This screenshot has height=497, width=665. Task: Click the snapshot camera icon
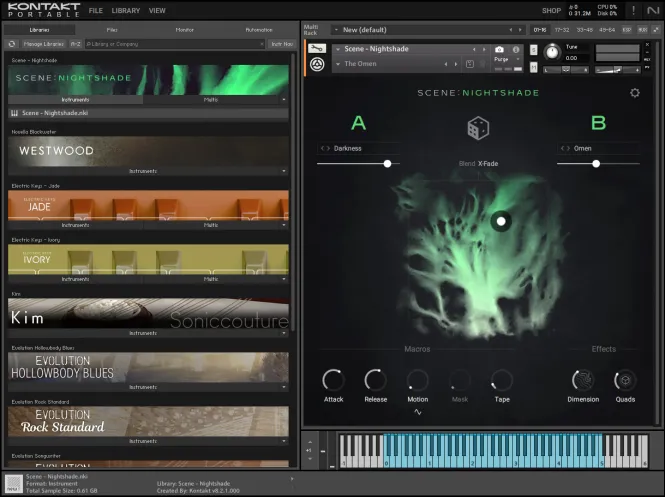pos(500,49)
